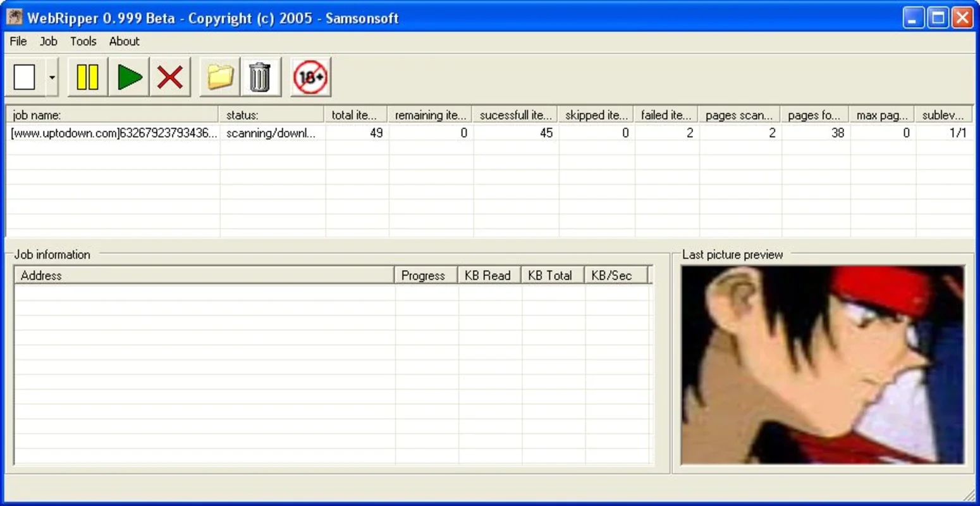The height and width of the screenshot is (506, 980).
Task: Toggle the 18+ adult filter icon
Action: (x=310, y=77)
